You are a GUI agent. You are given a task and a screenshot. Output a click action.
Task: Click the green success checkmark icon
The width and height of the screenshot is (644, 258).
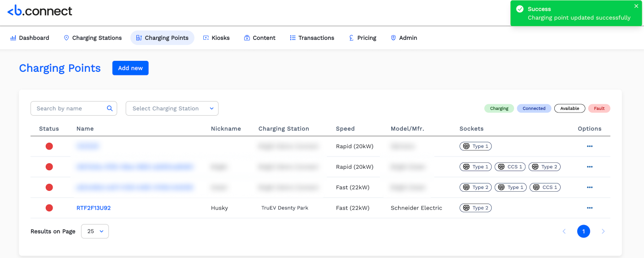coord(520,9)
